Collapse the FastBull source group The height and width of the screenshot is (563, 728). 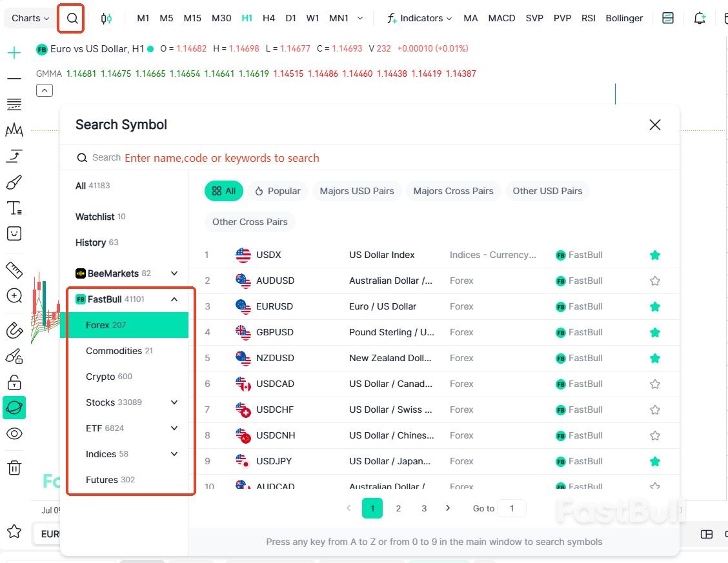coord(174,300)
